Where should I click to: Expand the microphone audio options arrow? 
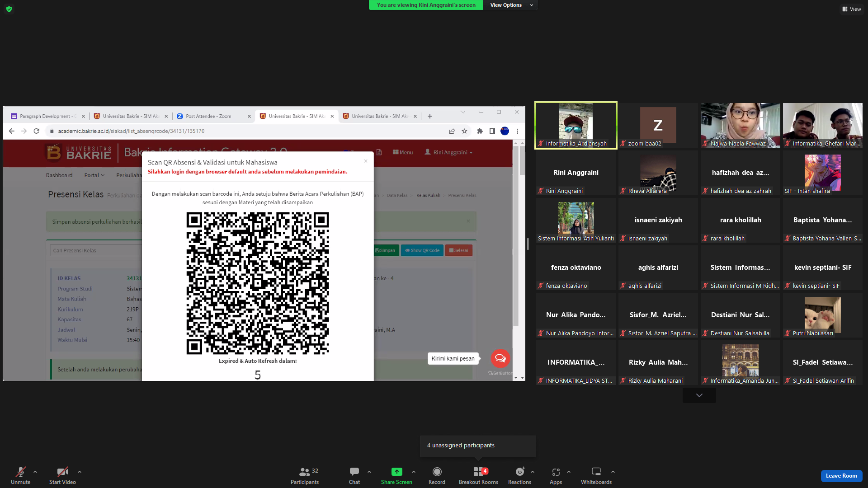pyautogui.click(x=35, y=472)
